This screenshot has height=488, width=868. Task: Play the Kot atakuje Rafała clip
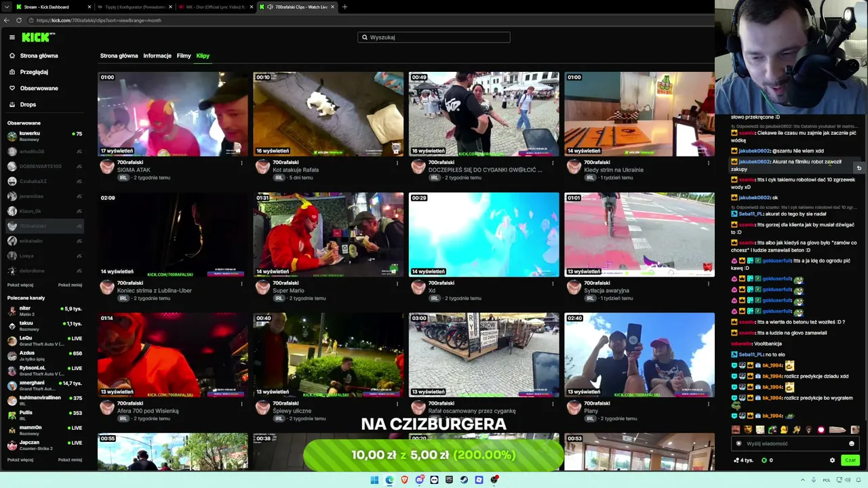point(328,114)
